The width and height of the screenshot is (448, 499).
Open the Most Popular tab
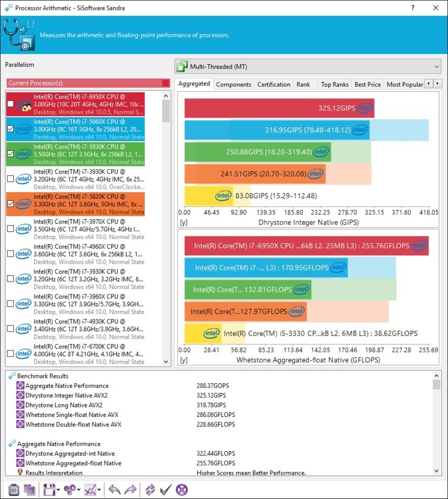pos(404,85)
